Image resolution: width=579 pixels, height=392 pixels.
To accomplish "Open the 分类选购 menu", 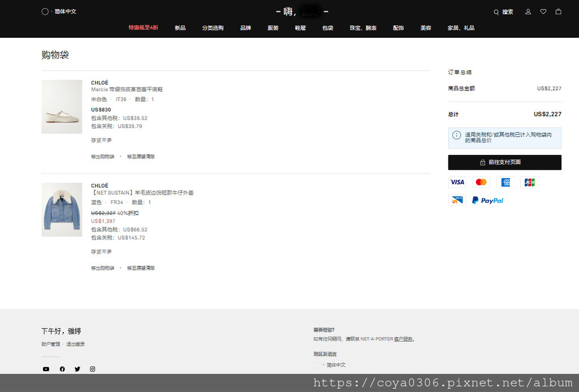I will click(213, 28).
